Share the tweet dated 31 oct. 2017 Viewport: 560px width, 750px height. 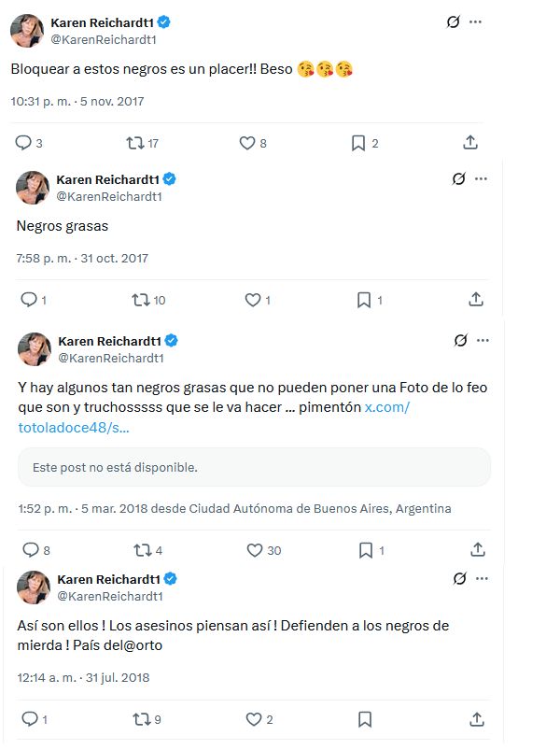coord(476,300)
